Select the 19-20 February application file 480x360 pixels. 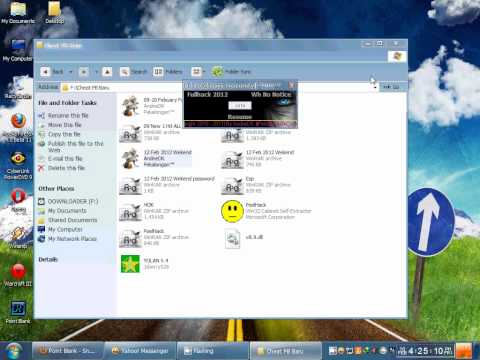152,106
